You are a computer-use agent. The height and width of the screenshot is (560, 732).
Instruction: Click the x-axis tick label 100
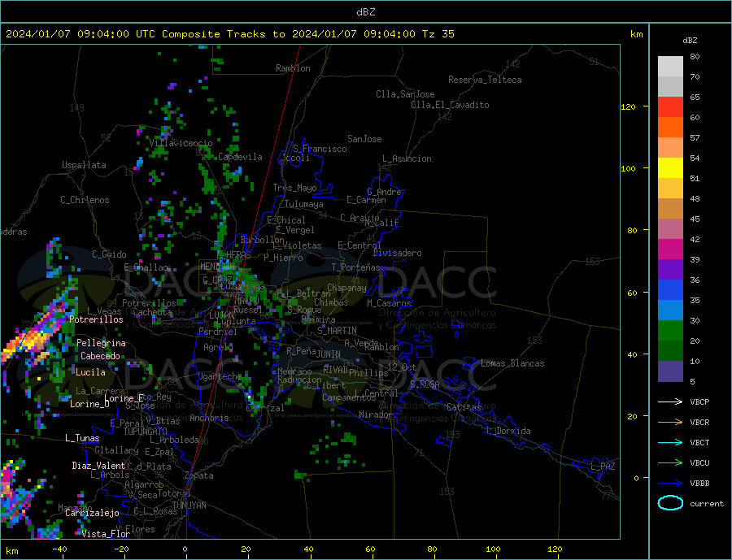493,549
